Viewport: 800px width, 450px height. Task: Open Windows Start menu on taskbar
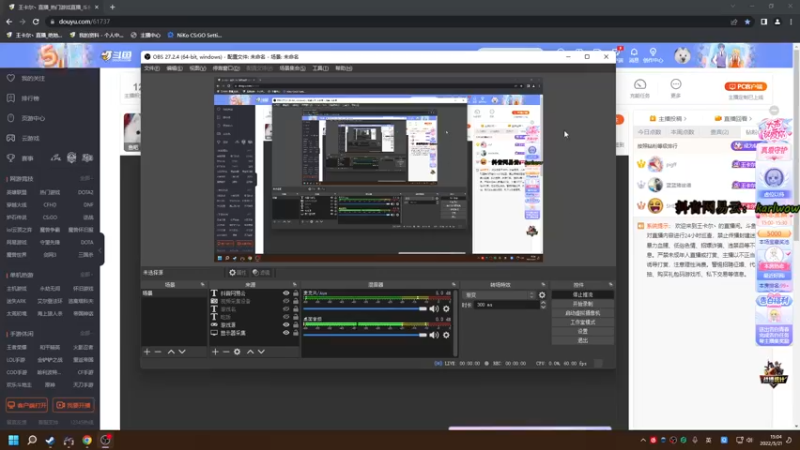pyautogui.click(x=14, y=440)
